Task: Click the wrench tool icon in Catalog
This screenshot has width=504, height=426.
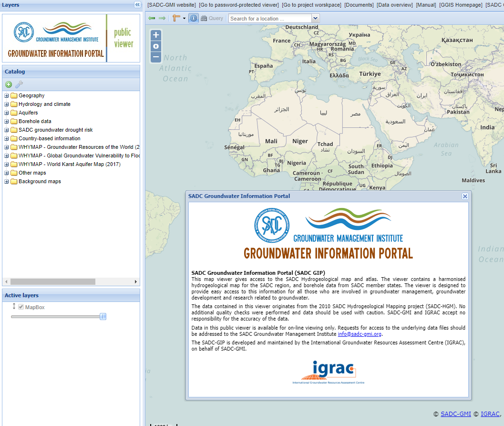Action: point(19,84)
